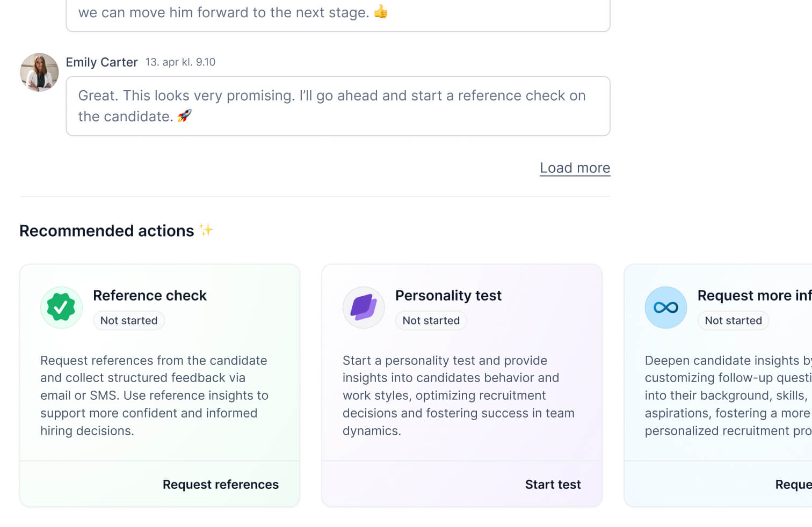Click the sparkles emoji next to Recommended actions
Image resolution: width=812 pixels, height=527 pixels.
click(x=206, y=230)
